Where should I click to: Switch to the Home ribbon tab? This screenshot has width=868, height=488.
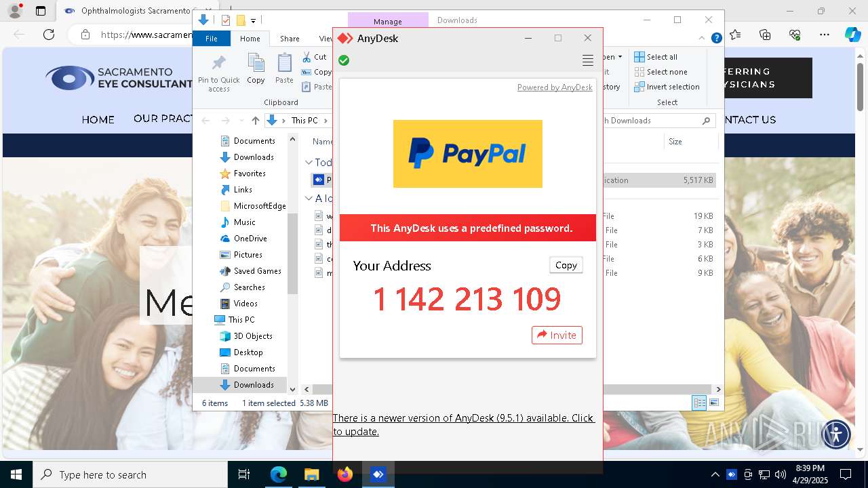(x=250, y=39)
